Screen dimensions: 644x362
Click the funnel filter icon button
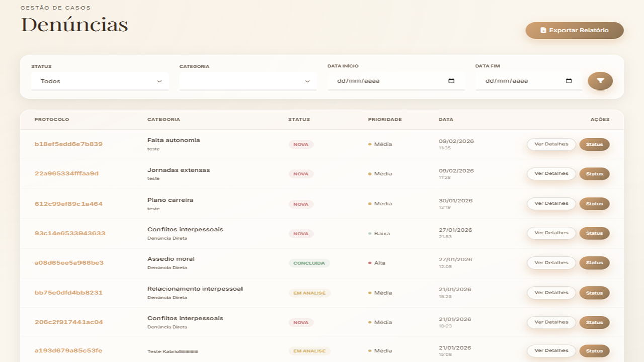coord(600,81)
